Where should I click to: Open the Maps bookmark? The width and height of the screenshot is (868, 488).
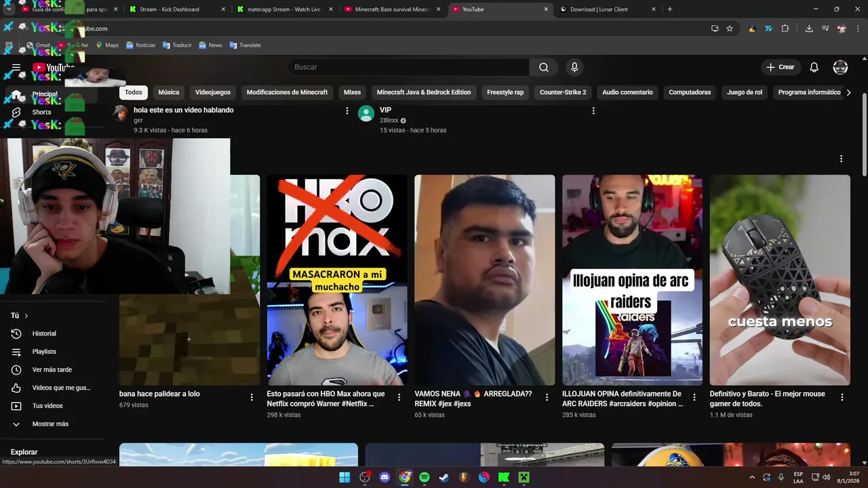(107, 45)
